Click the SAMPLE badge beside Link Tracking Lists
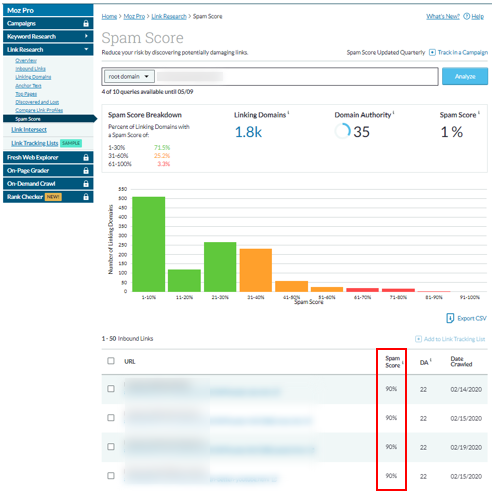494x501 pixels. tap(71, 143)
